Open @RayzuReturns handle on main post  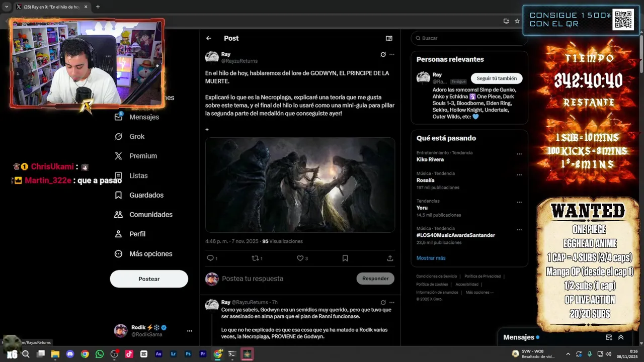[239, 61]
